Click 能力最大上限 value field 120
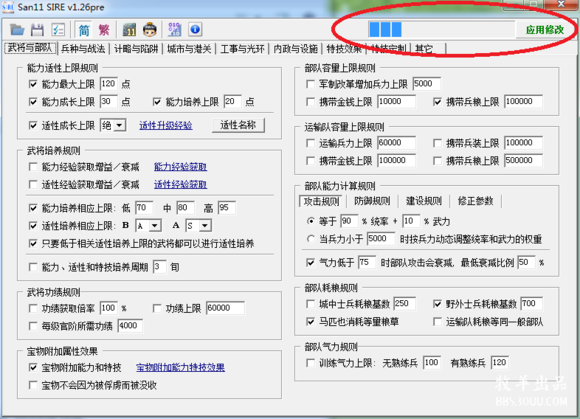This screenshot has width=580, height=419. point(109,84)
